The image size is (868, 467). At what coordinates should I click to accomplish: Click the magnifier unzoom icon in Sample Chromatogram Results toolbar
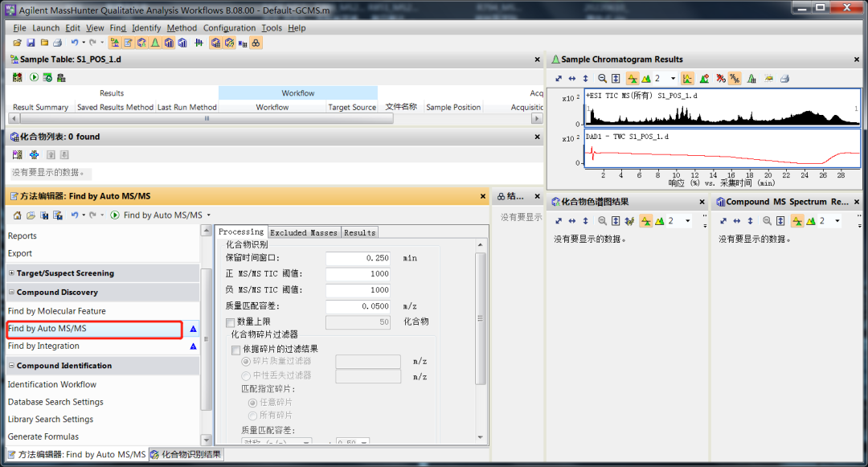point(602,79)
